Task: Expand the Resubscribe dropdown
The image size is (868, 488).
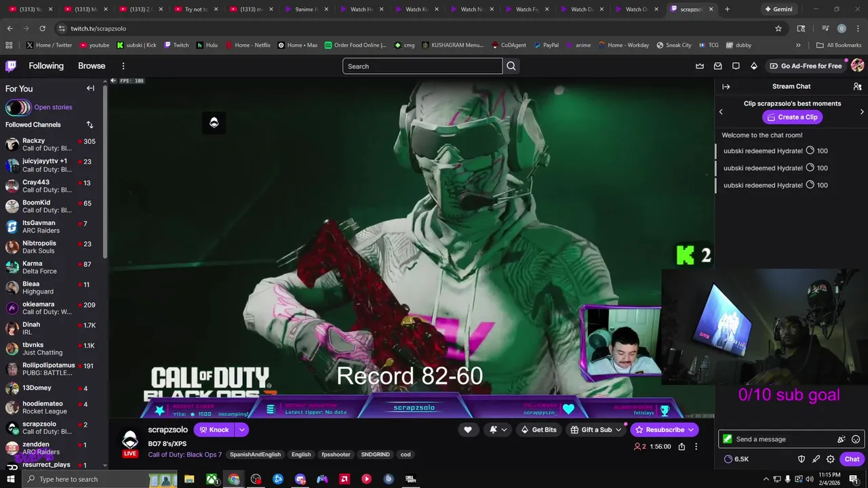Action: coord(691,430)
